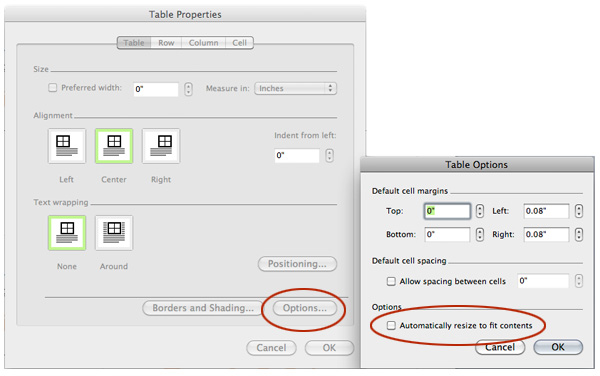Open Borders and Shading... dialog

tap(203, 308)
